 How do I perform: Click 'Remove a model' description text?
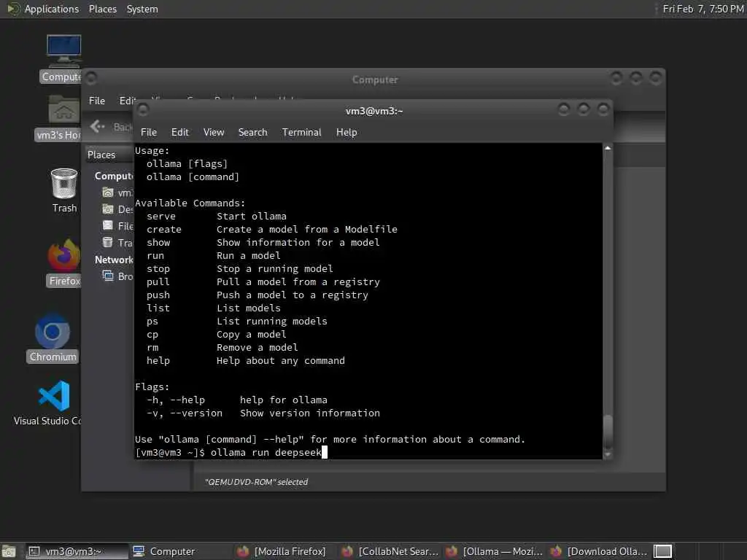[x=258, y=348]
